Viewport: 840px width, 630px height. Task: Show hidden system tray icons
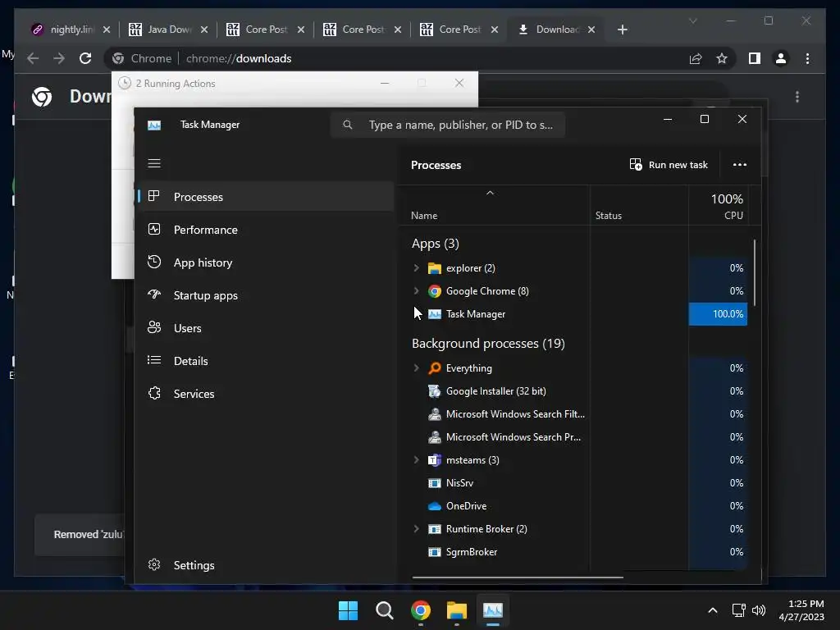click(x=713, y=610)
